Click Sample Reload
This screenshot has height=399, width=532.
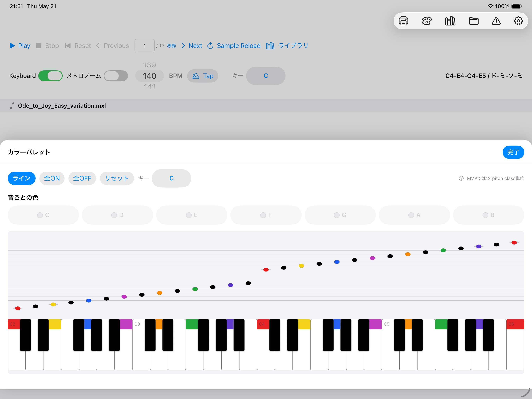(x=234, y=46)
